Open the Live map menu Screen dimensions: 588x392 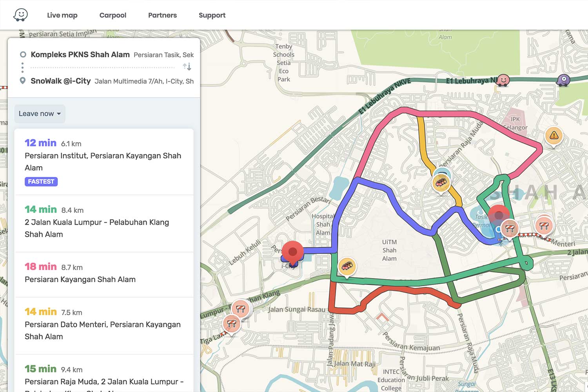62,15
